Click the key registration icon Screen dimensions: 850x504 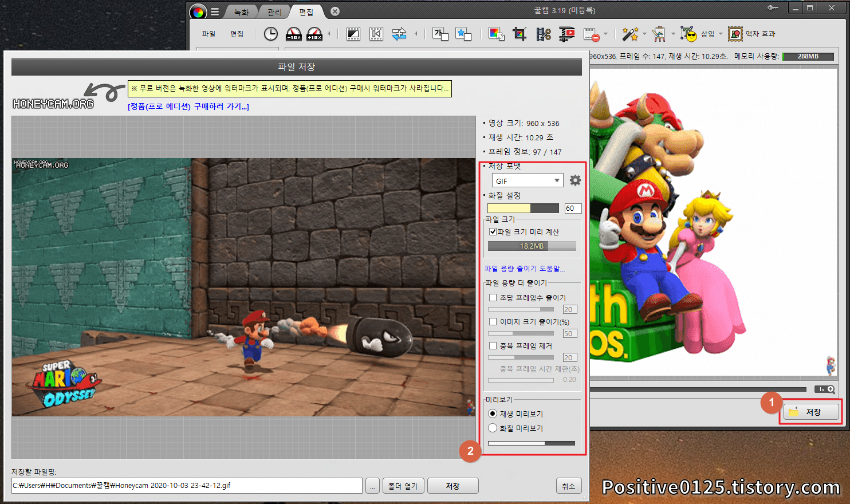[773, 8]
